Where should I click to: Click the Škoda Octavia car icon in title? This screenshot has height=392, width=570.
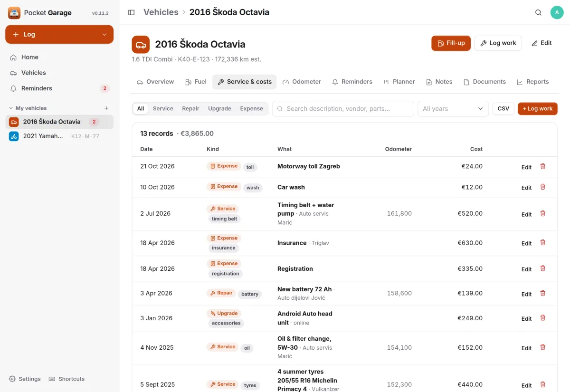click(141, 45)
